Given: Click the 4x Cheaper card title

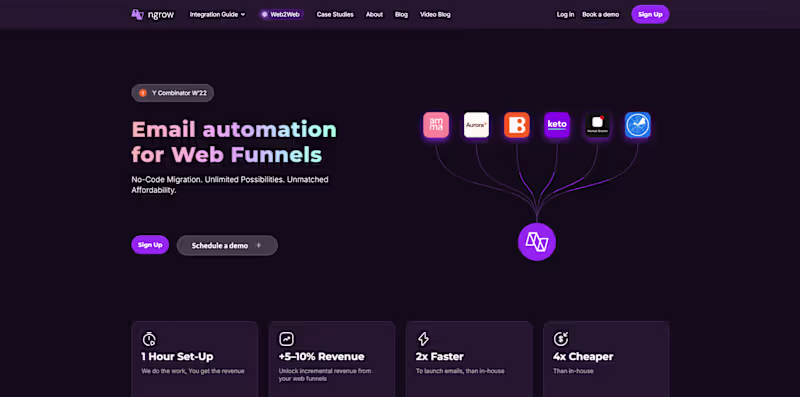Looking at the screenshot, I should pos(583,357).
